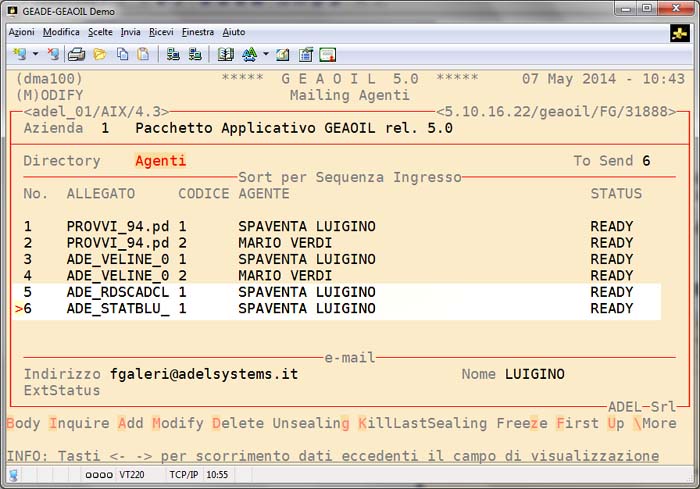Open the Azioni menu
This screenshot has width=700, height=489.
21,32
